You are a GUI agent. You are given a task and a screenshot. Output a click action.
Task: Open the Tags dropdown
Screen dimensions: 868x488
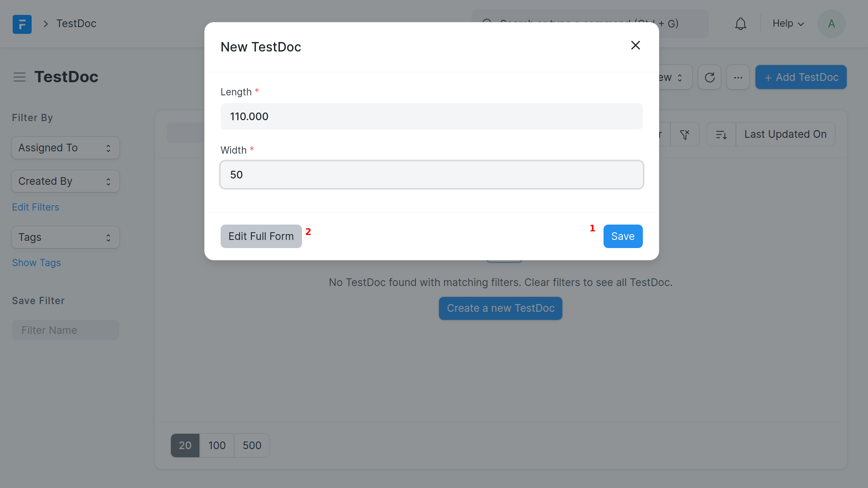pos(66,237)
